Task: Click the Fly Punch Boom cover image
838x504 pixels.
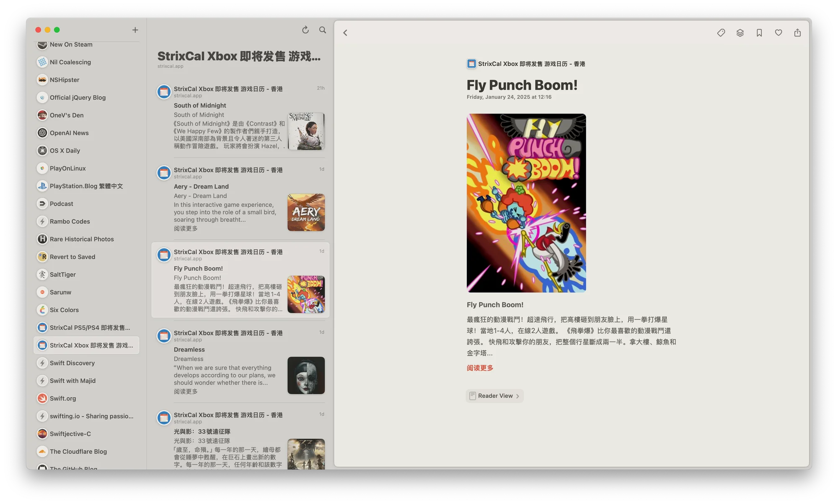Action: (526, 203)
